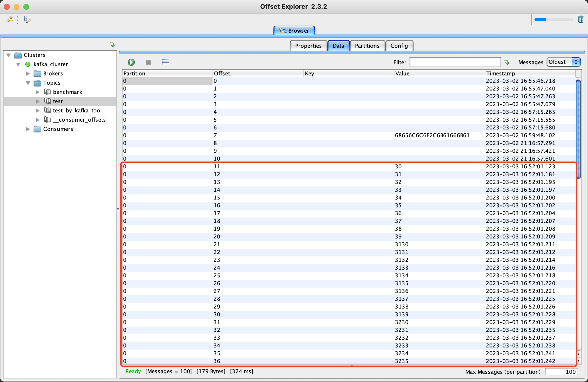Viewport: 588px width, 382px height.
Task: Click the green refresh arrow above tree
Action: (x=113, y=45)
